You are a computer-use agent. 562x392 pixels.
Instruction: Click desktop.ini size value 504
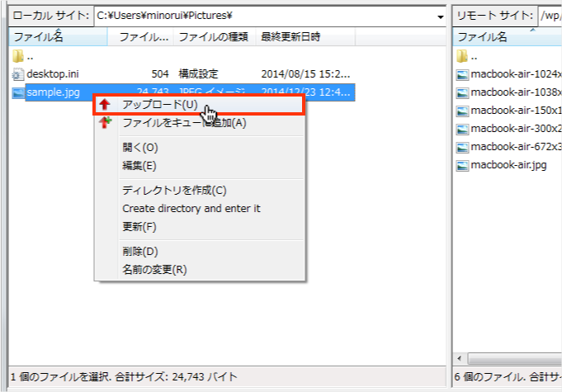click(x=160, y=74)
